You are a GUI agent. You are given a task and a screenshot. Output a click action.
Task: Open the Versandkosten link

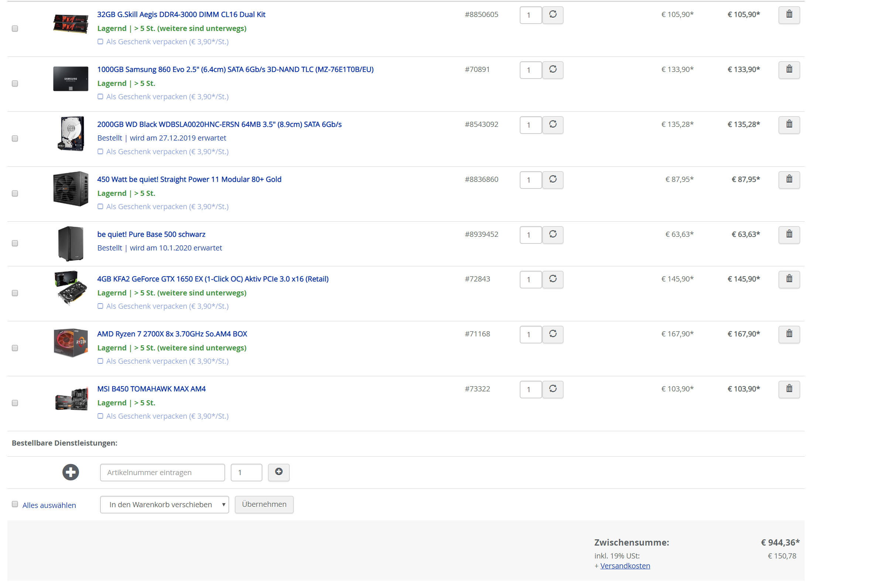(625, 566)
